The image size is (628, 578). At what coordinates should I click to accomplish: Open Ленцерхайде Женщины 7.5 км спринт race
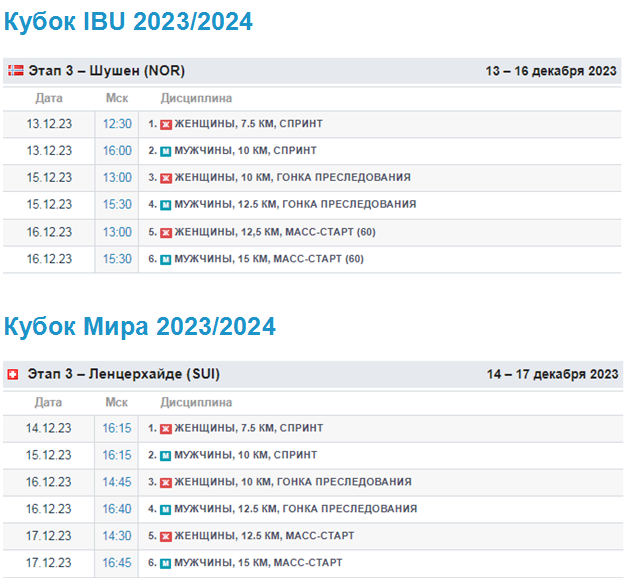249,428
